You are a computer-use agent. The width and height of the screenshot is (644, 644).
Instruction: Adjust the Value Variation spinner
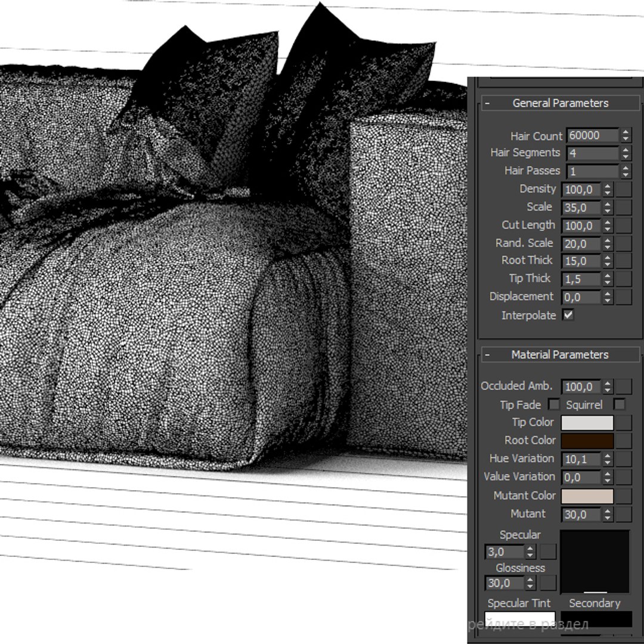[x=608, y=477]
